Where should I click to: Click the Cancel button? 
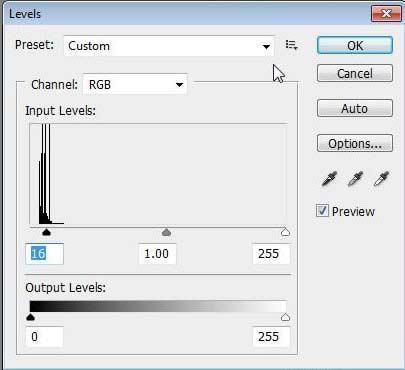click(355, 73)
